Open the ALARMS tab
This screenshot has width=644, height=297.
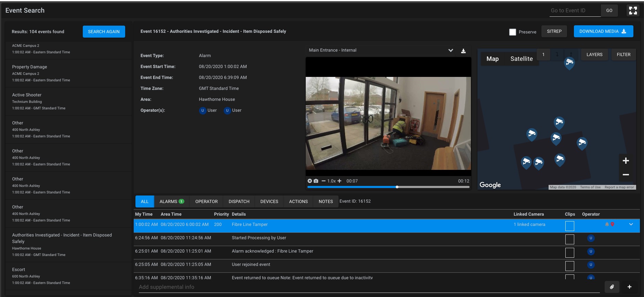172,202
